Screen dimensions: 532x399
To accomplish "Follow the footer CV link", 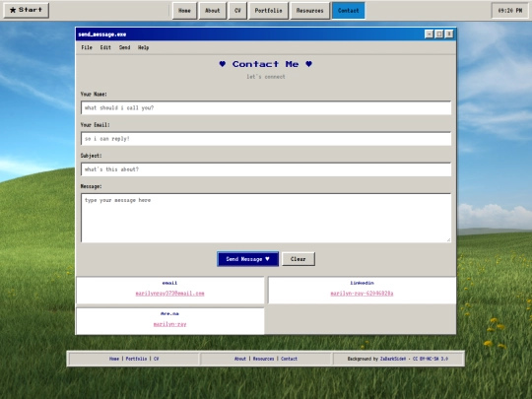I will click(x=156, y=359).
